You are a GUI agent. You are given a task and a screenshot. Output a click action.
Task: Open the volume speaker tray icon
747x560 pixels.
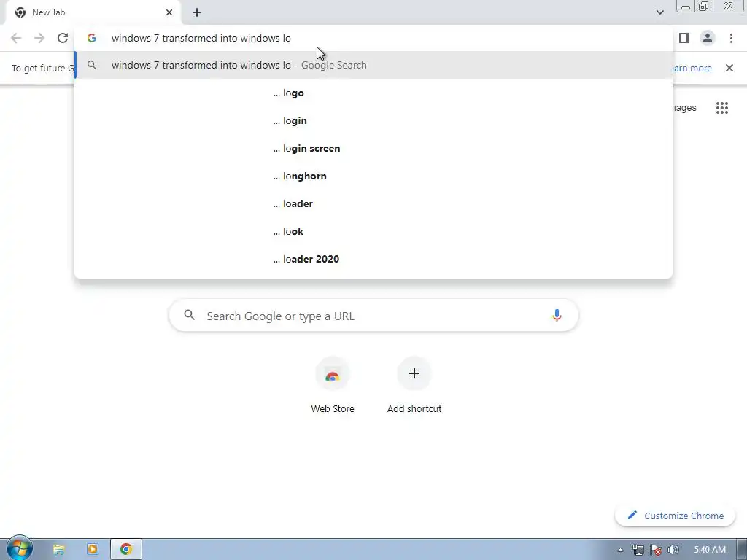(673, 550)
